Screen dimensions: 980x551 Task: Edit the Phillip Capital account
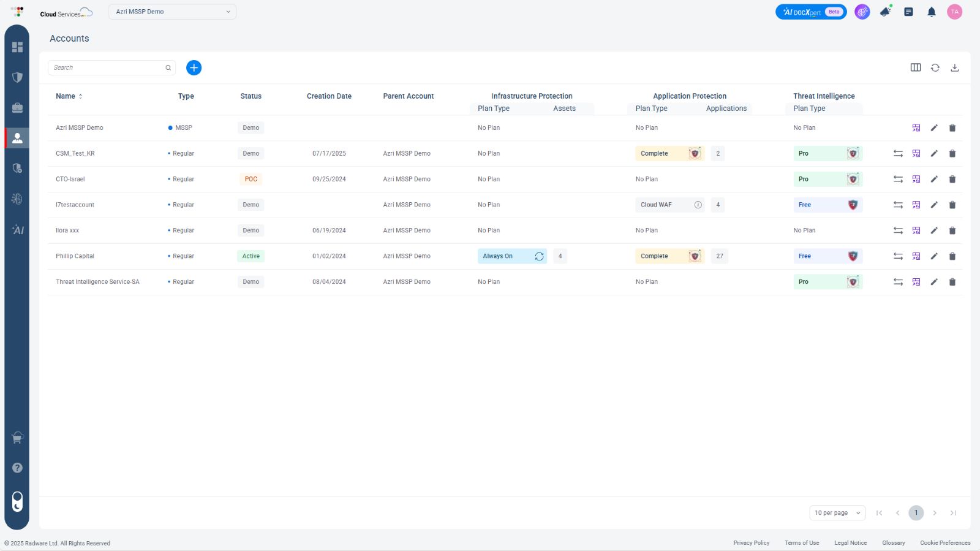click(933, 256)
